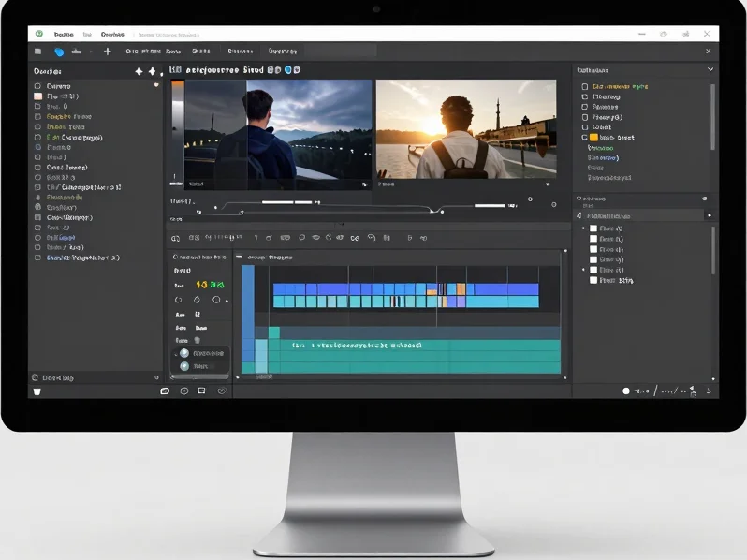Collapse the timeline header using its minus icon

tap(239, 257)
